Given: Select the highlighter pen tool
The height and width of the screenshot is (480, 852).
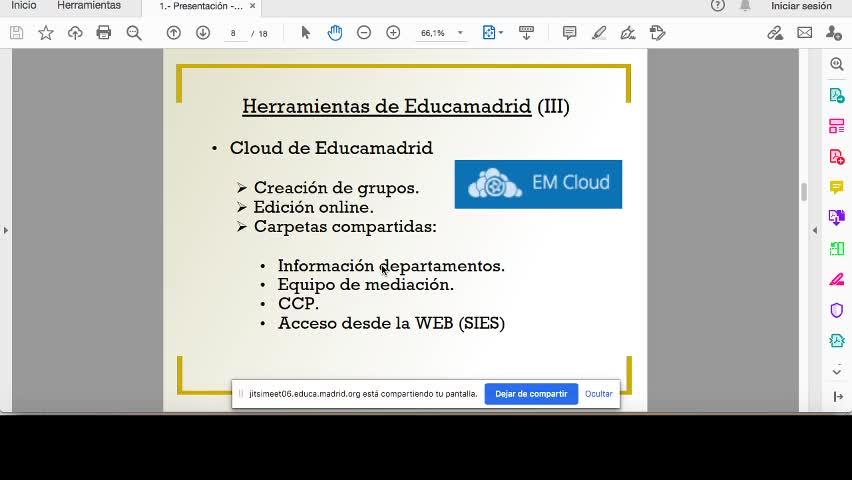Looking at the screenshot, I should coord(599,33).
